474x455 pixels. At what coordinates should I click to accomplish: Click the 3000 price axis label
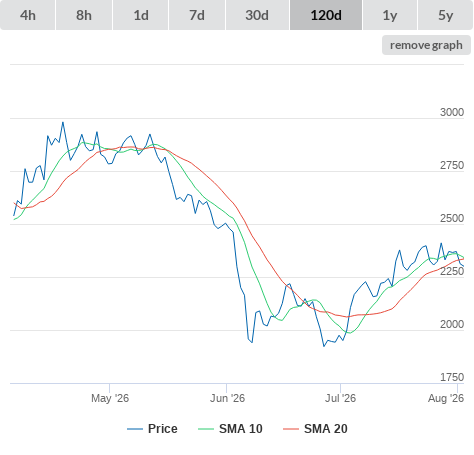tap(452, 112)
